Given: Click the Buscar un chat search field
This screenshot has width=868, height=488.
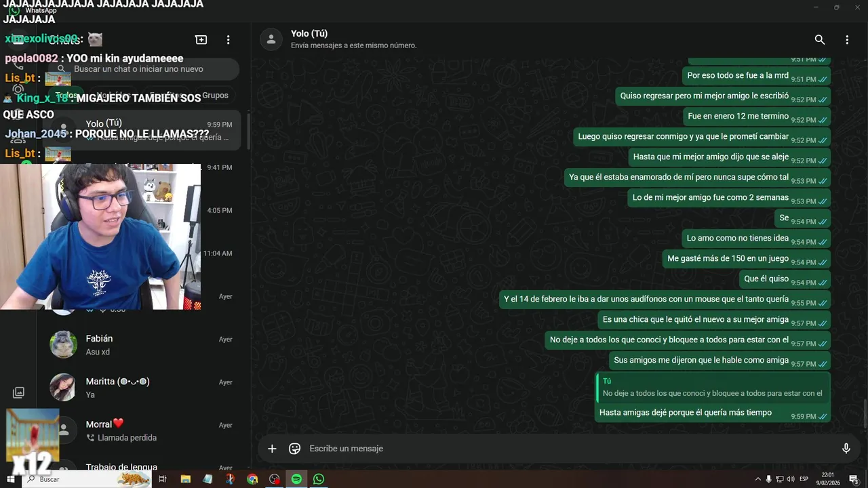Looking at the screenshot, I should pyautogui.click(x=144, y=69).
